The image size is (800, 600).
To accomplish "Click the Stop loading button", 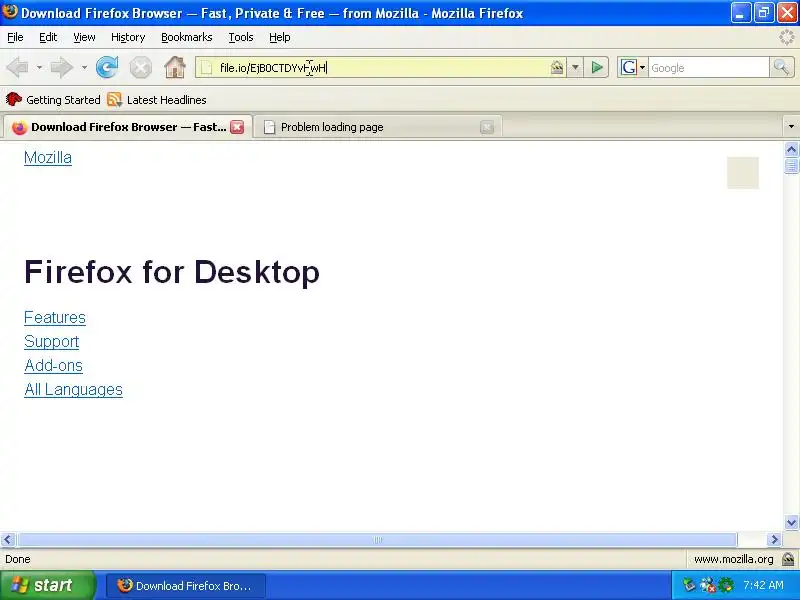I will [140, 67].
